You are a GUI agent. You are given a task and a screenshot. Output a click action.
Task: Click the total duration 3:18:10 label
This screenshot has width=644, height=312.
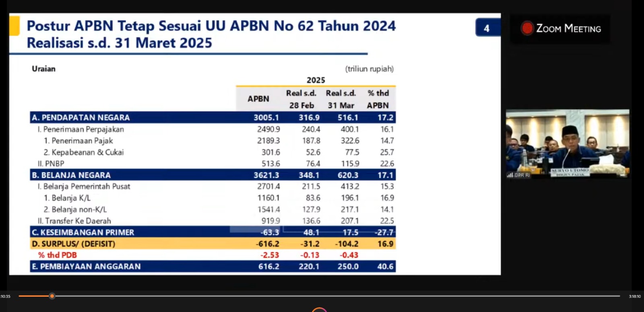(x=635, y=296)
